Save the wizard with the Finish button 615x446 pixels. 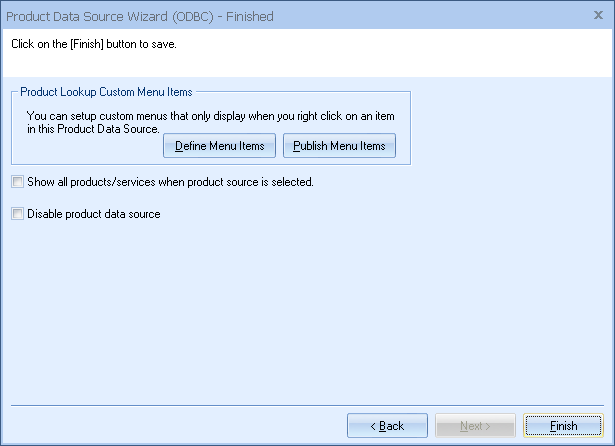(x=563, y=426)
